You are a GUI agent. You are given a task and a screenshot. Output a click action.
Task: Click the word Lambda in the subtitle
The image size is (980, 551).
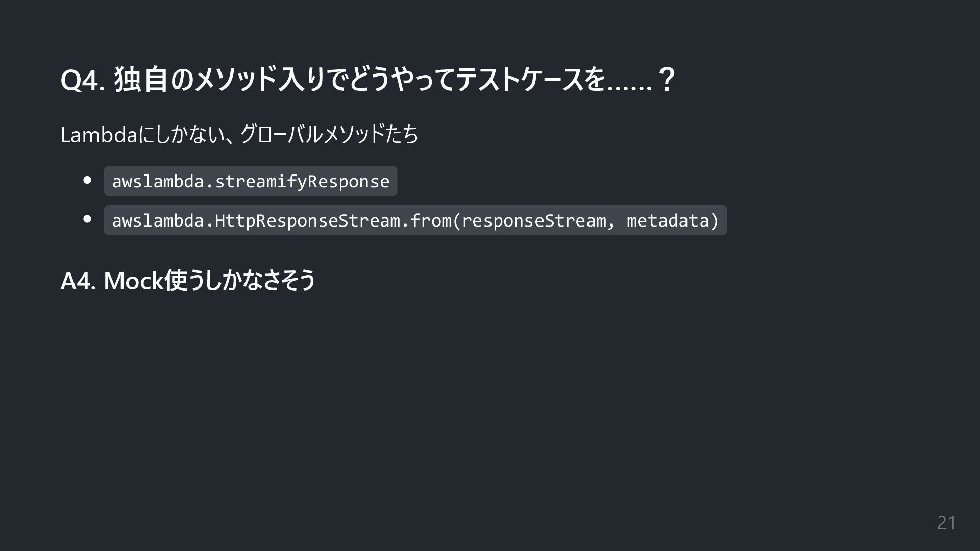coord(99,135)
